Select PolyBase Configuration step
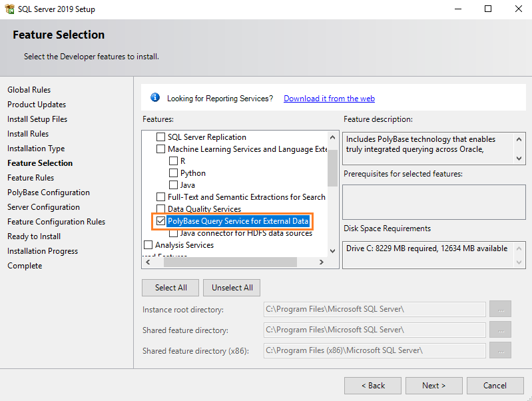 click(49, 193)
